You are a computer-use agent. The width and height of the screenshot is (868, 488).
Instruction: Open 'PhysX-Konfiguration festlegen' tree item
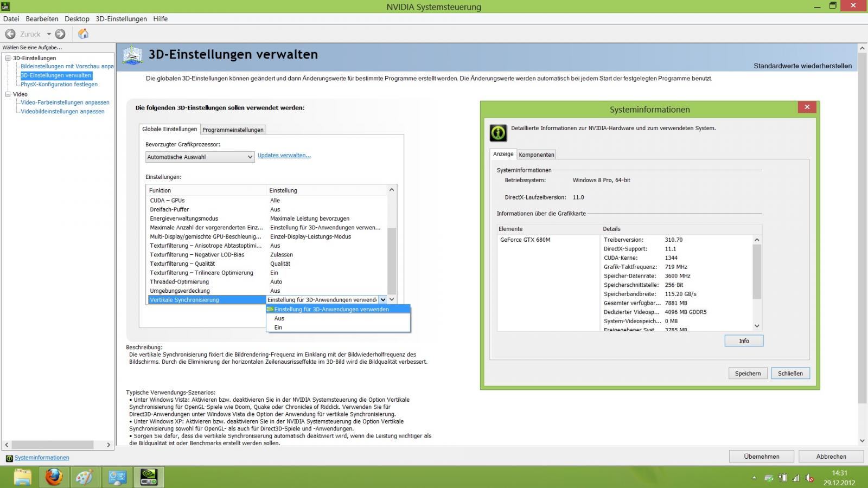[x=59, y=84]
